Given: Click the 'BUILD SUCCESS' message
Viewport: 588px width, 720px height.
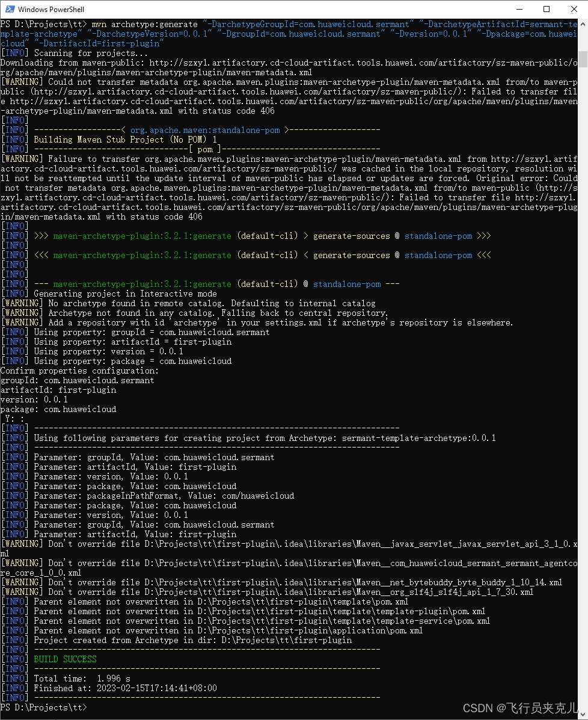Looking at the screenshot, I should [65, 659].
